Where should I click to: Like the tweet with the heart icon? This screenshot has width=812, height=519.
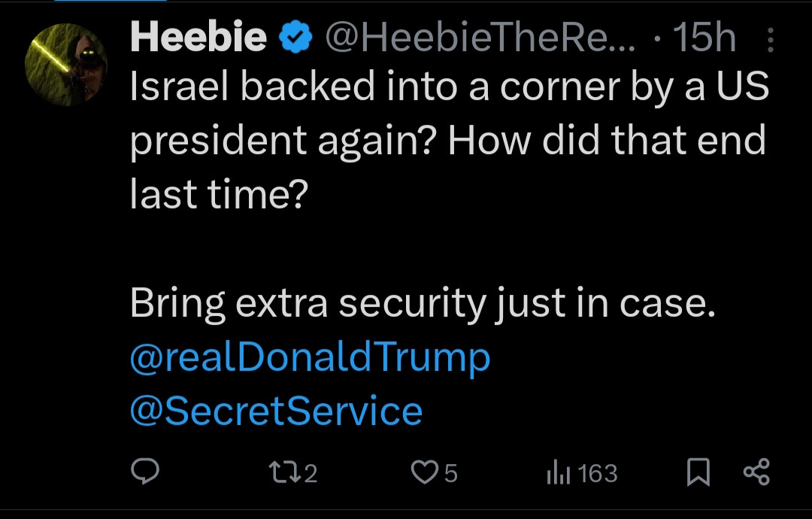click(x=425, y=472)
